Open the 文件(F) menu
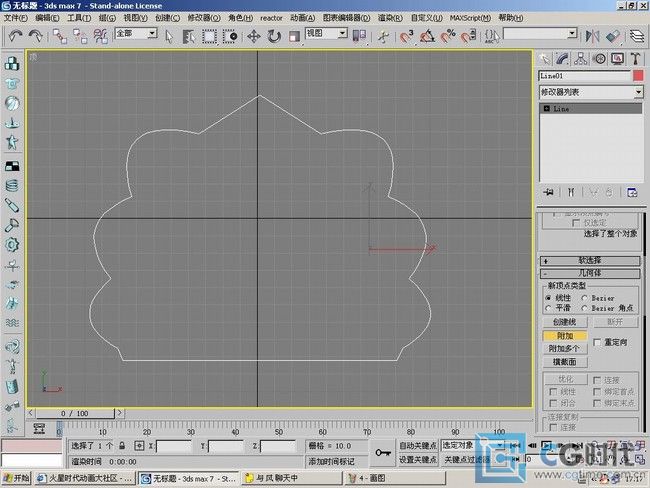Viewport: 650px width, 488px height. [15, 18]
